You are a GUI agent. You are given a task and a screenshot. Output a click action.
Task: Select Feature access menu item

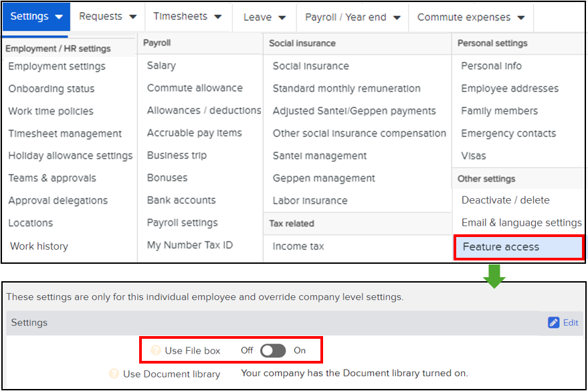click(x=500, y=247)
